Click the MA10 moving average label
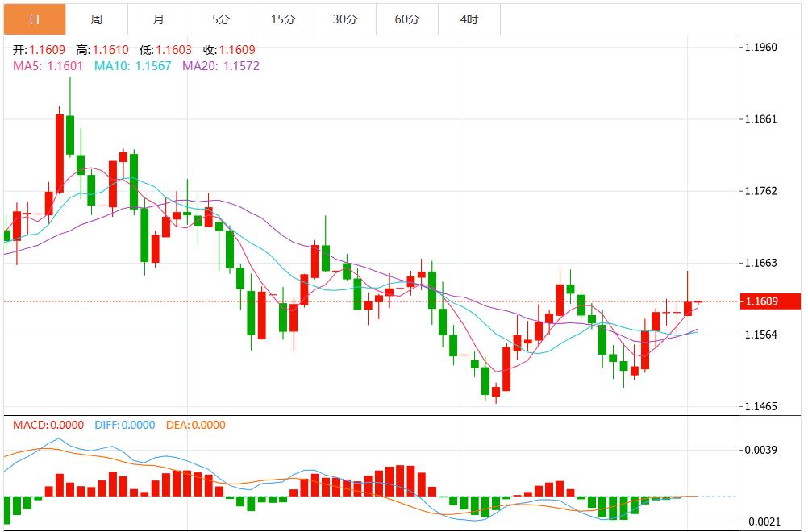The width and height of the screenshot is (808, 532). [x=133, y=66]
